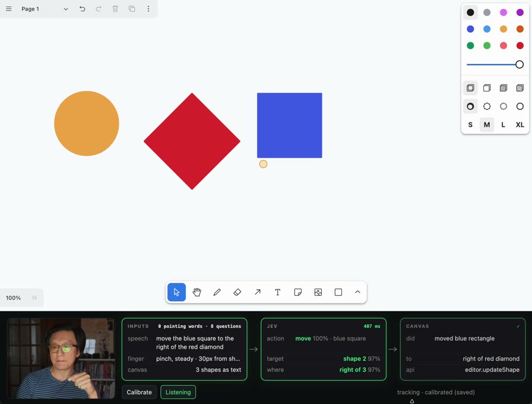Select the Draw pencil tool

pos(217,292)
